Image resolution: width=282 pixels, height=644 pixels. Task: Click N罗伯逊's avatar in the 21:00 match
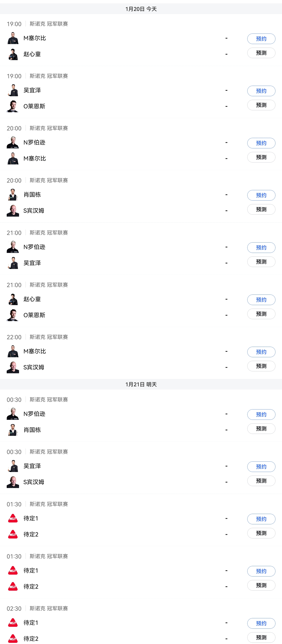click(13, 247)
